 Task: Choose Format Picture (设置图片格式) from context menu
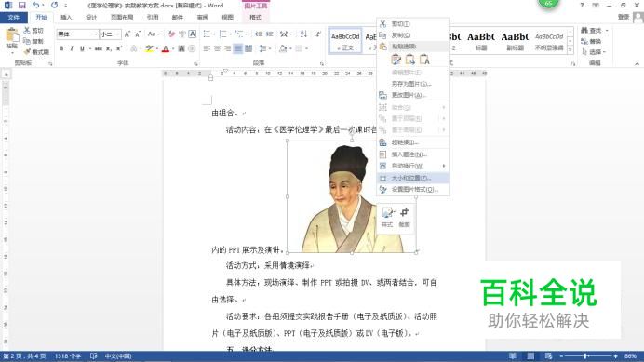point(413,190)
